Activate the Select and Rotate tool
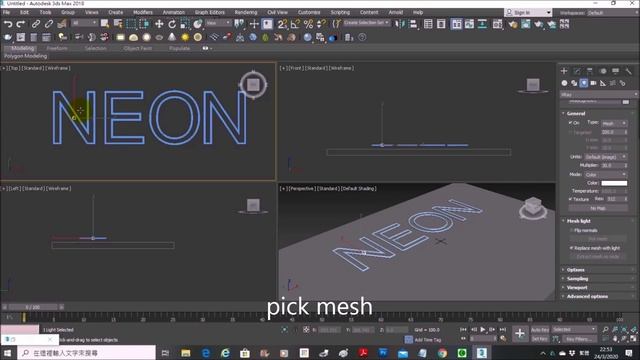This screenshot has height=360, width=640. [x=172, y=24]
